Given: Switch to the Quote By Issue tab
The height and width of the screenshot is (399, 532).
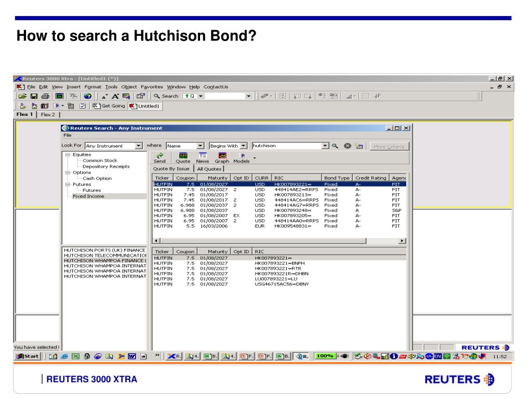Looking at the screenshot, I should (171, 169).
